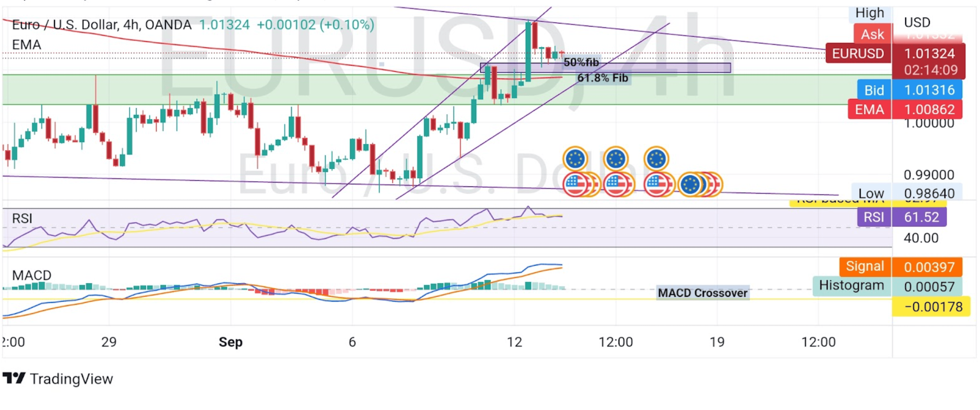Click the 1.01324 last price in the legend
The image size is (980, 410).
click(225, 25)
